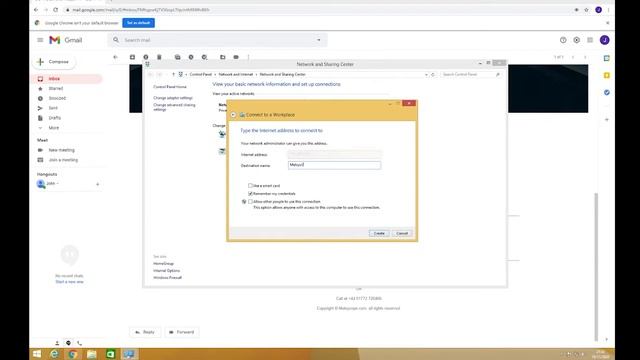
Task: Open Google apps grid icon
Action: [590, 40]
